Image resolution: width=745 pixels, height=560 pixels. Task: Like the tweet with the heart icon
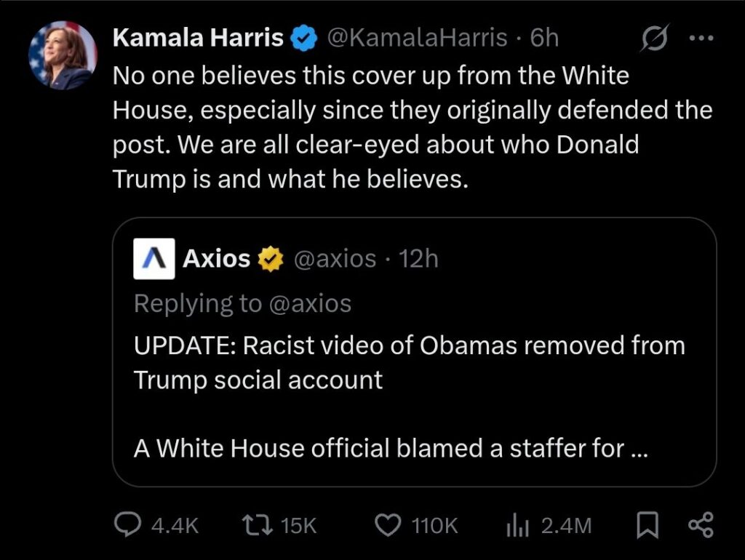point(389,524)
